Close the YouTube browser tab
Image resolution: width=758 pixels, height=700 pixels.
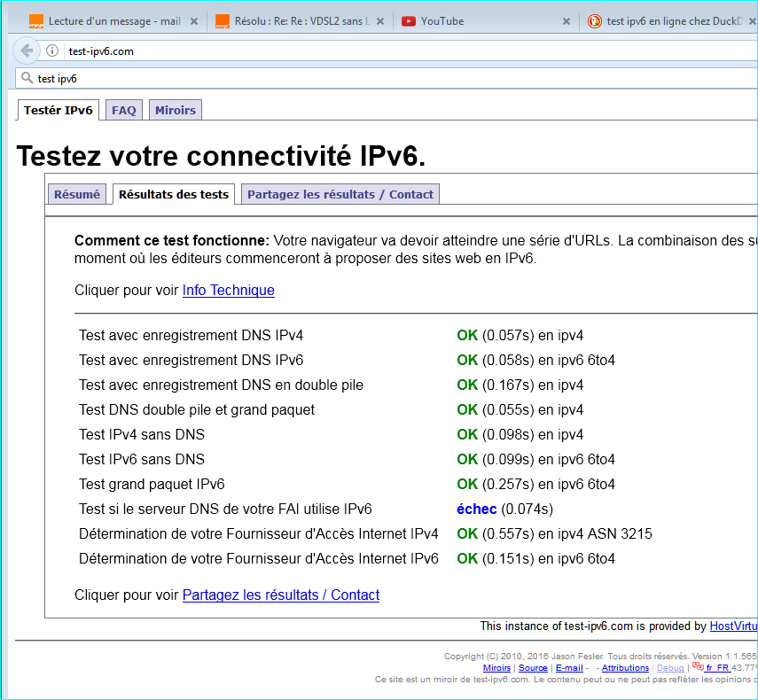coord(567,20)
